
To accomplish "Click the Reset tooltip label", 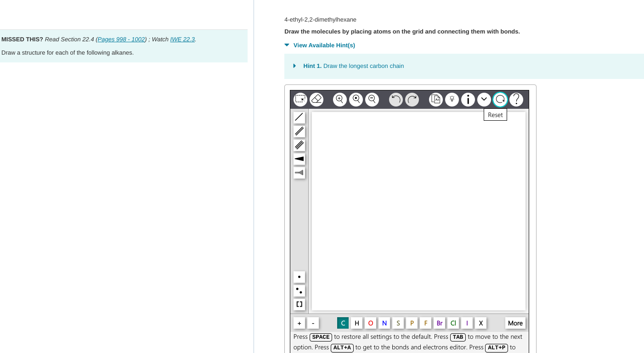I will click(495, 115).
